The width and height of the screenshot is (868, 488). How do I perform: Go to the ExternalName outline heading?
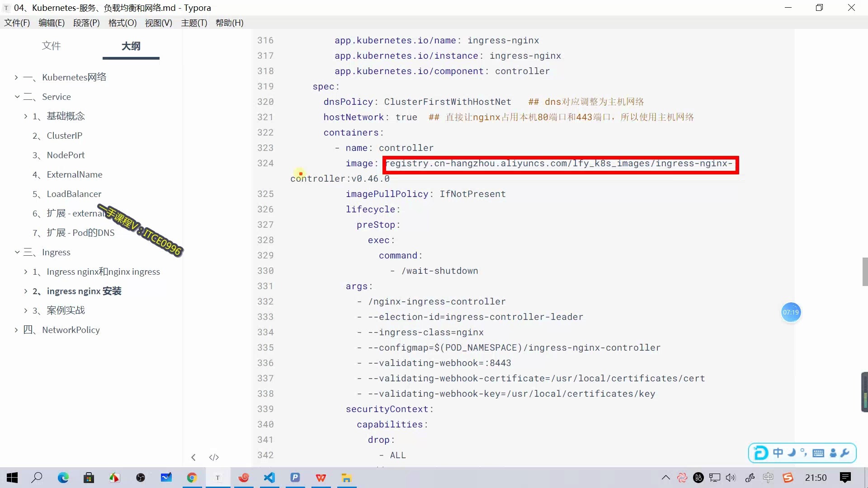coord(74,174)
